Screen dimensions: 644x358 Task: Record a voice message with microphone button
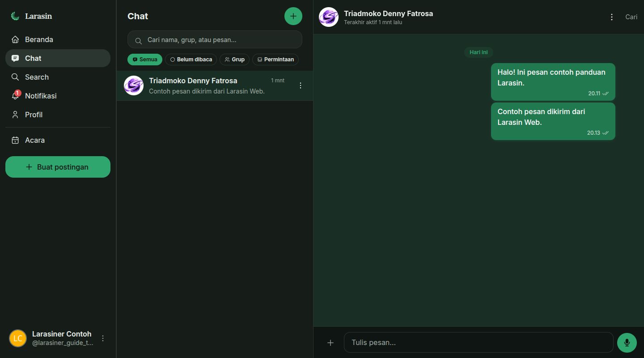coord(627,343)
